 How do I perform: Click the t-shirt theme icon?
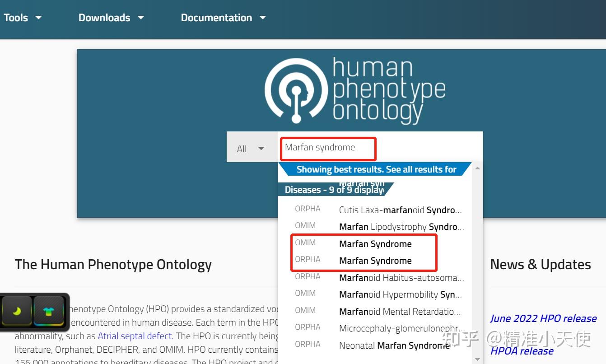(49, 312)
